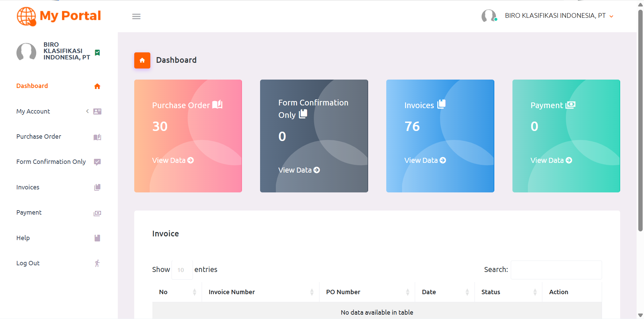Click the orange dropdown chevron beside company name
Image resolution: width=644 pixels, height=319 pixels.
pos(611,16)
